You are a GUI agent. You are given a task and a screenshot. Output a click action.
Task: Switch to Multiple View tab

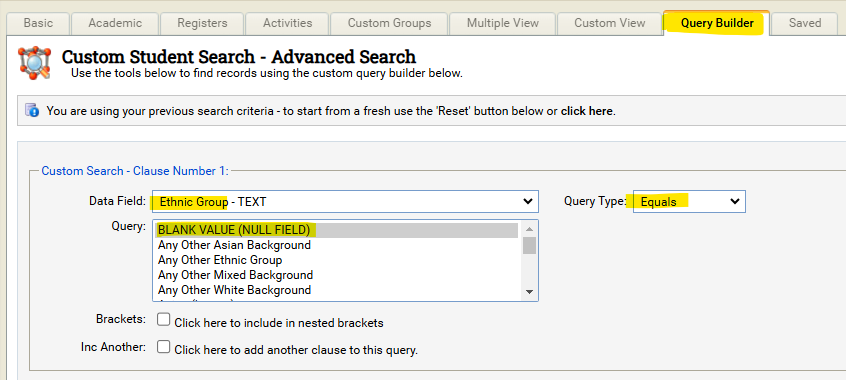[x=502, y=23]
